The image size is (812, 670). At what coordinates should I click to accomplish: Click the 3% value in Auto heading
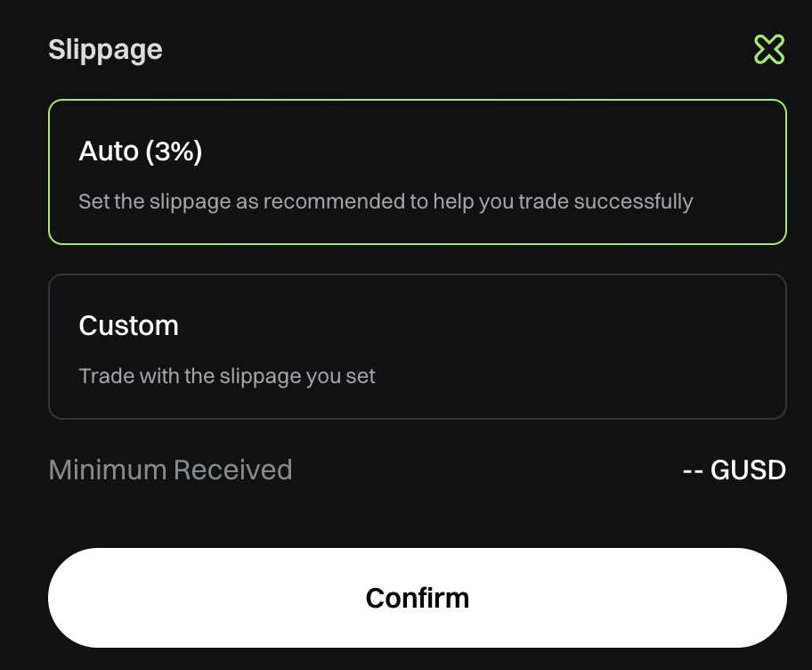tap(175, 151)
